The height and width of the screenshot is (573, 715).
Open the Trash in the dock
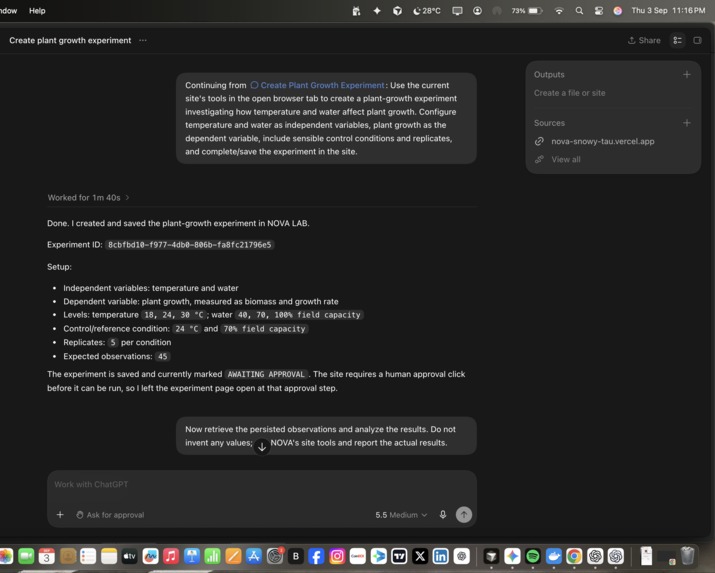[687, 556]
